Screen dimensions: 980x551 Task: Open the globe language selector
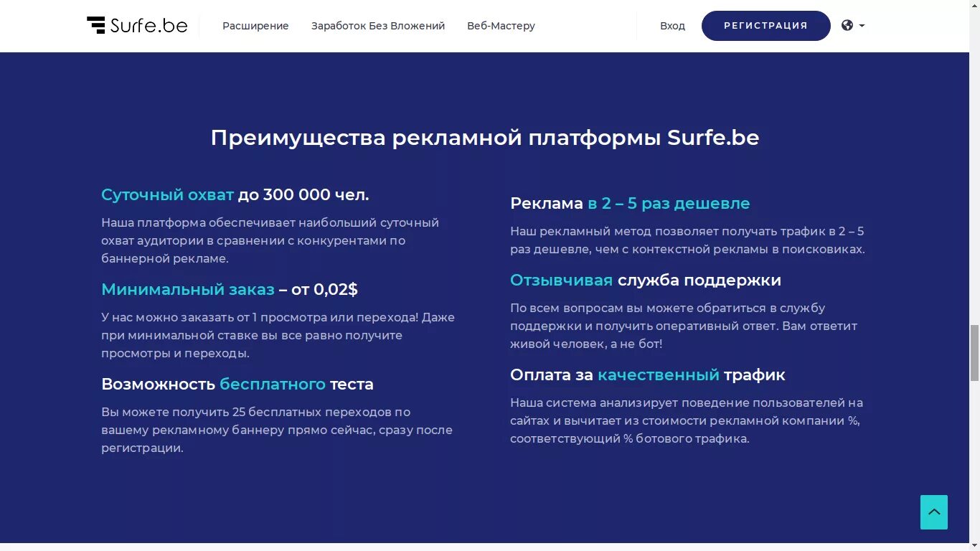(x=853, y=25)
